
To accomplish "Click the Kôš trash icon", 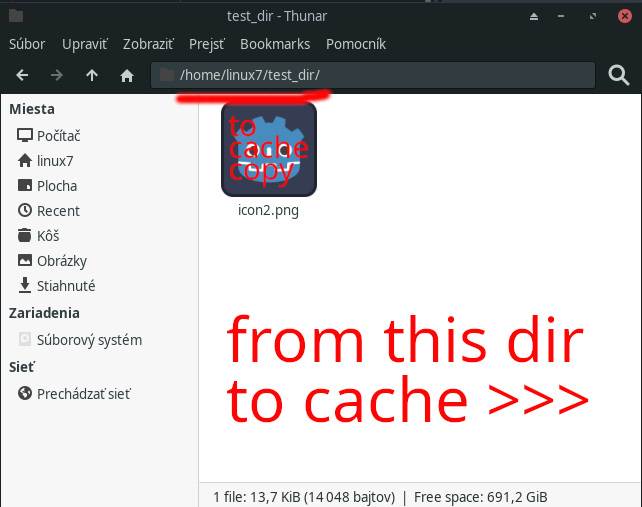I will coord(25,235).
